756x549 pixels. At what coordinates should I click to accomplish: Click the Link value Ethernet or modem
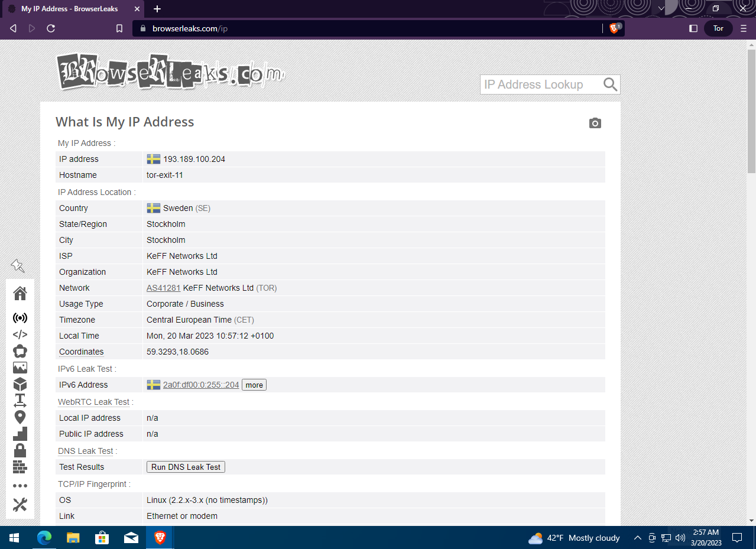pyautogui.click(x=182, y=516)
